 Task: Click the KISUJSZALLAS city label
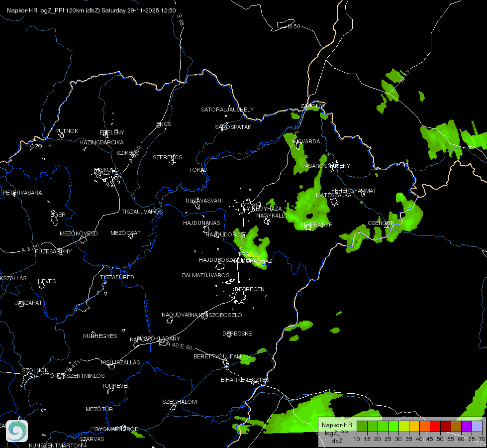[120, 362]
